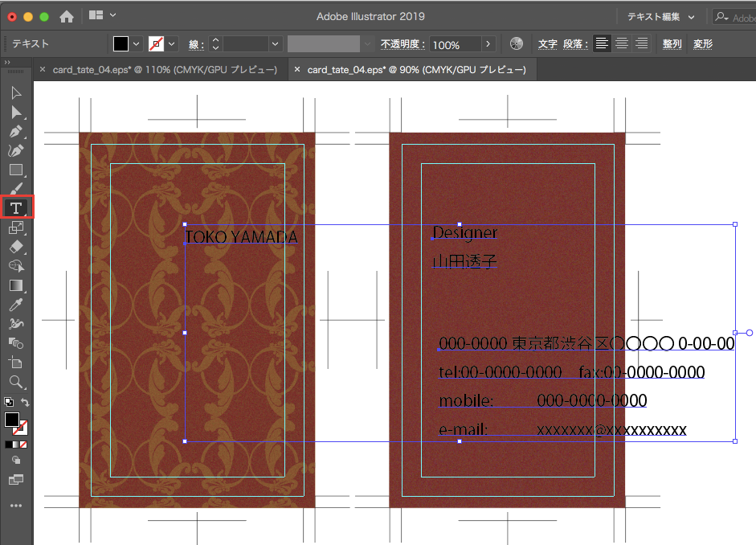Select the Pen tool
This screenshot has width=756, height=545.
[16, 131]
